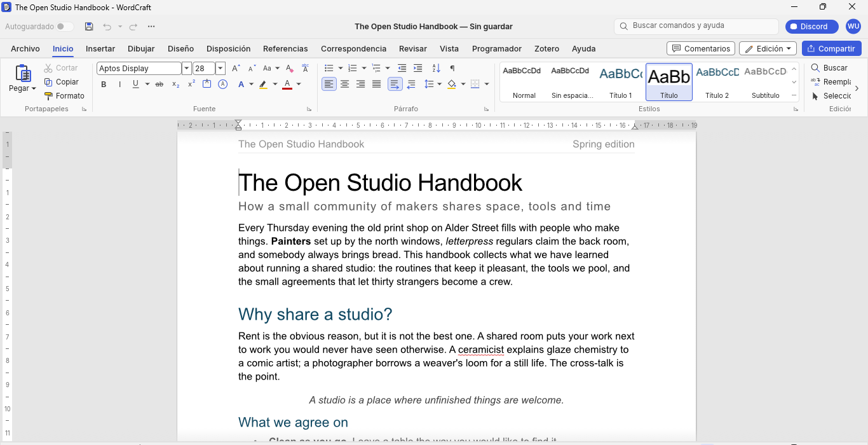Image resolution: width=868 pixels, height=445 pixels.
Task: Open the Zotero tab
Action: (x=546, y=48)
